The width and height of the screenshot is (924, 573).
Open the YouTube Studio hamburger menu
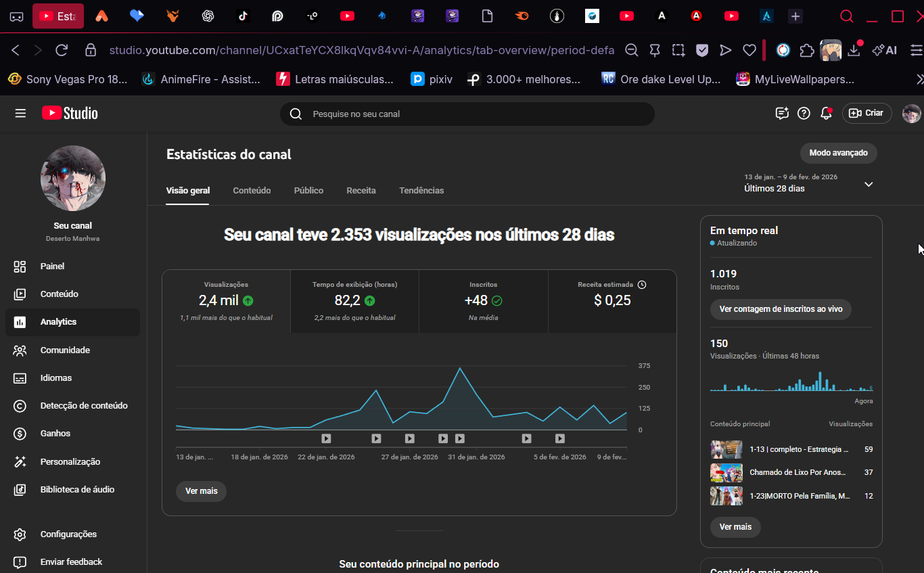point(20,114)
